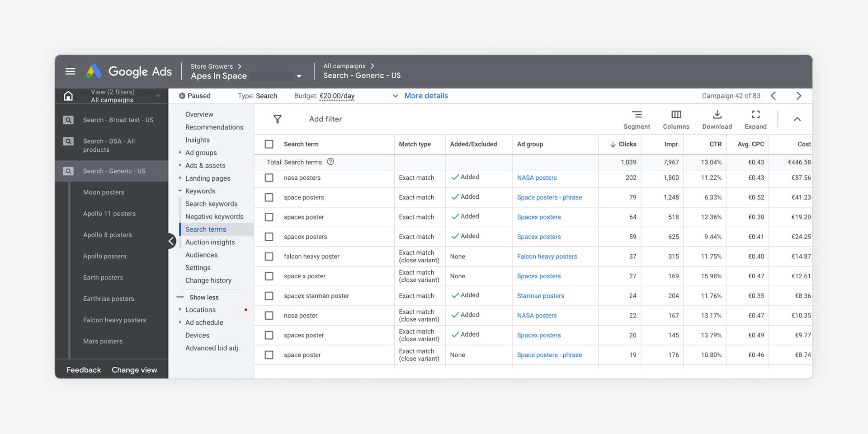The height and width of the screenshot is (434, 868).
Task: Click the Added checkmark for spacex starman poster
Action: (x=455, y=295)
